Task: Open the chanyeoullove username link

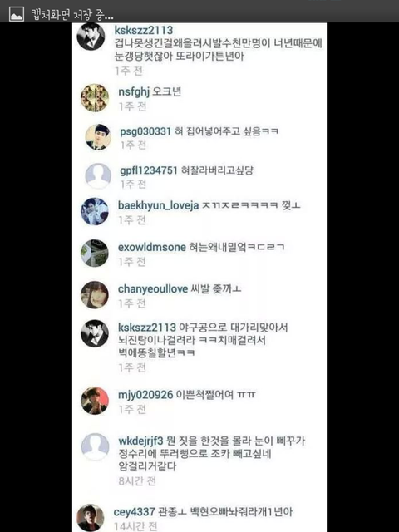Action: (x=153, y=289)
